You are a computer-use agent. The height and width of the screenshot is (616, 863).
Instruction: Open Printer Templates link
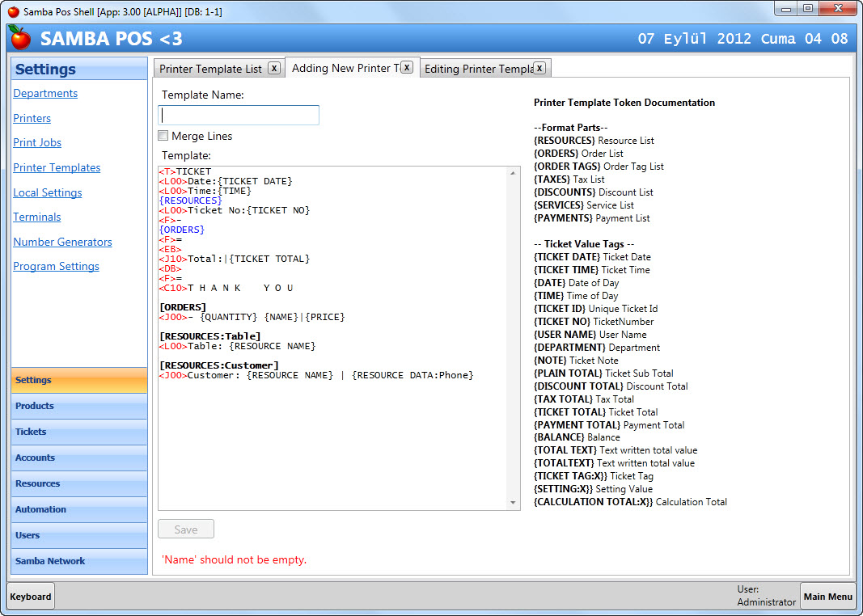point(57,167)
